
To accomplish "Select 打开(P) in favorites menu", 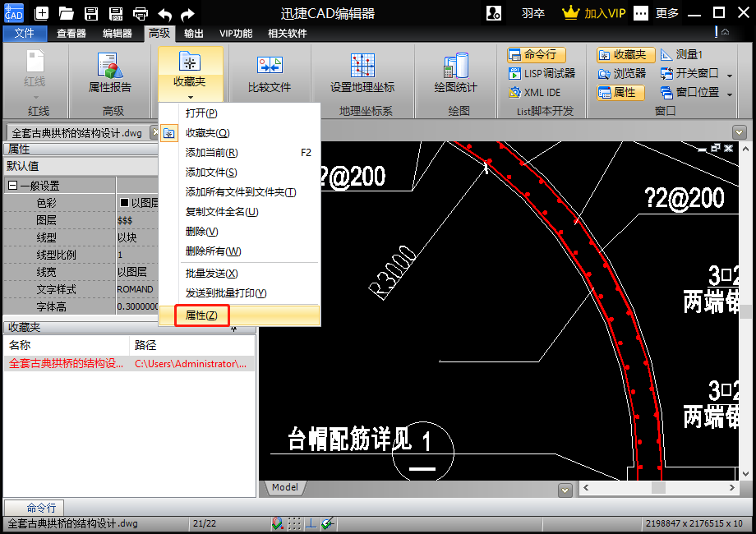I will point(240,113).
